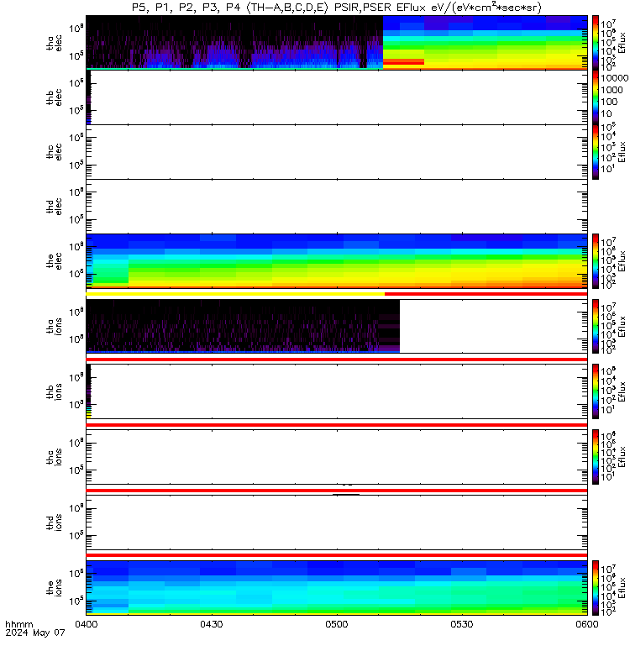Click the thb ions color bar
The height and width of the screenshot is (672, 630).
point(596,391)
